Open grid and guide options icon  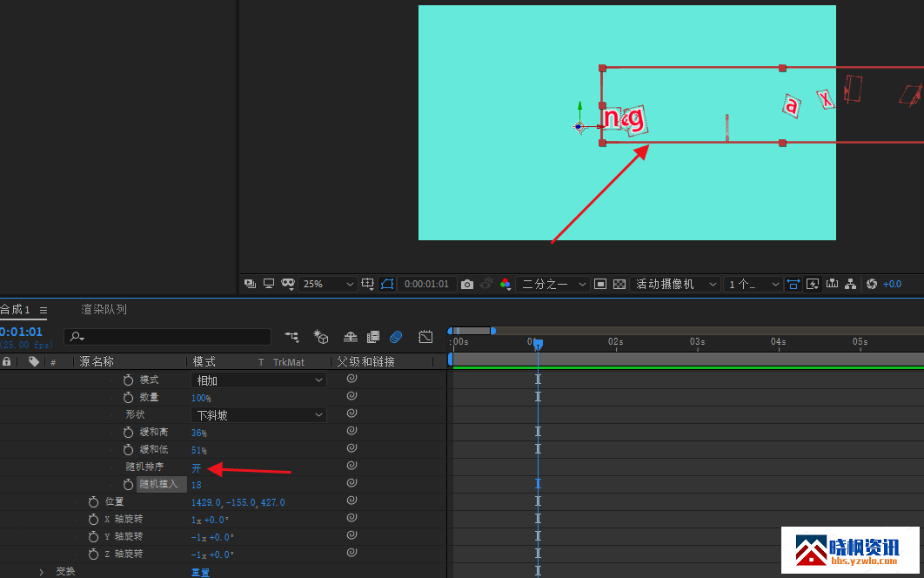click(368, 285)
